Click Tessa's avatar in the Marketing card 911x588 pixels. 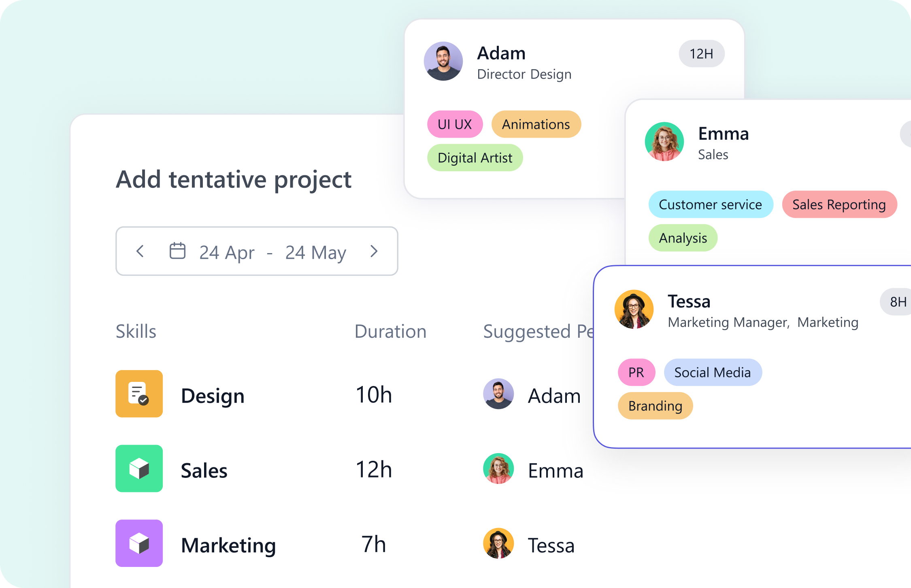click(634, 309)
